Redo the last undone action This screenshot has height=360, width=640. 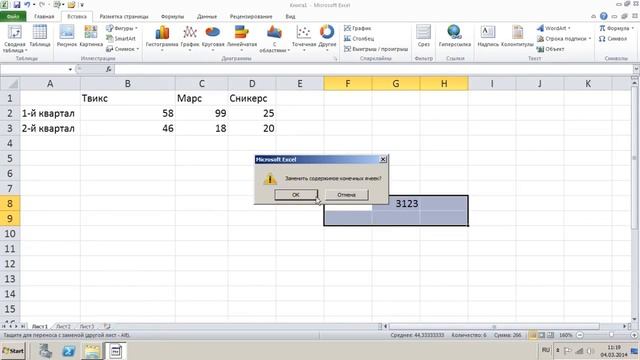click(x=42, y=5)
